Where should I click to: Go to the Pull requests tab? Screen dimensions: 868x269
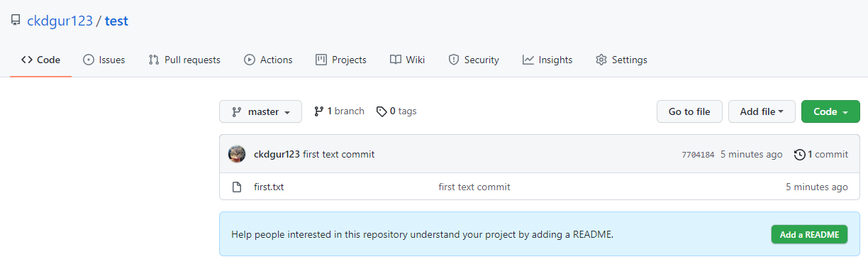(184, 60)
